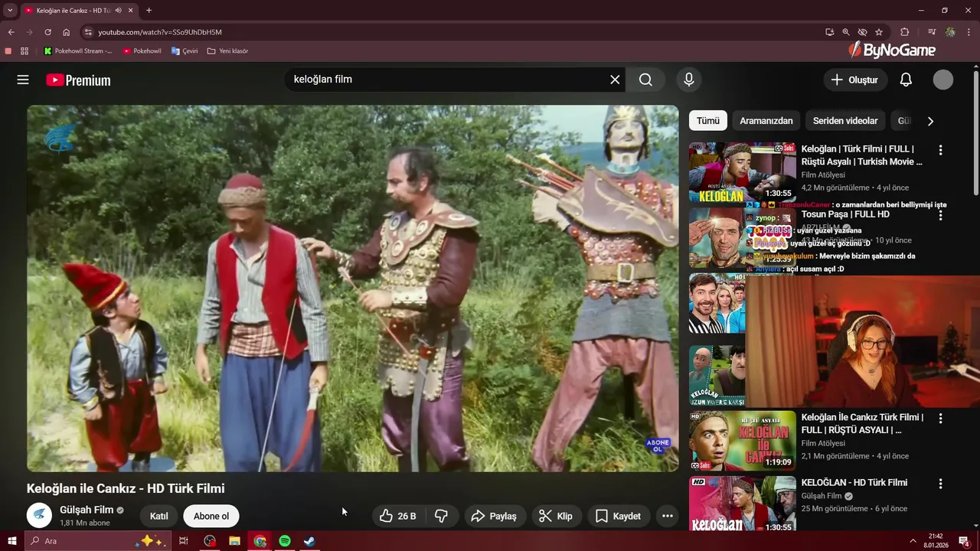Open Gülşah Film channel name link
This screenshot has height=551, width=980.
click(87, 510)
